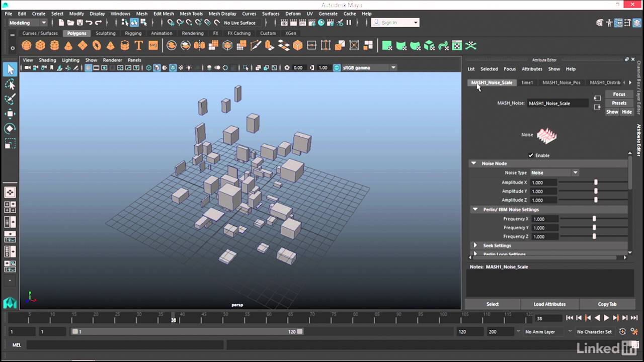Viewport: 644px width, 362px height.
Task: Select the Lasso selection tool
Action: coord(10,84)
